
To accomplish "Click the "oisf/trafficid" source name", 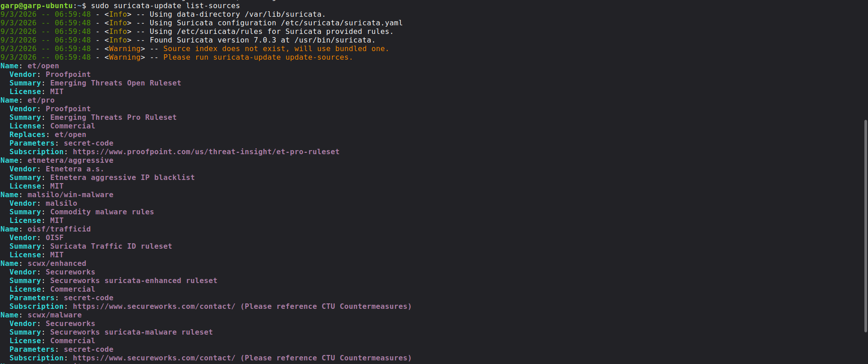I will pyautogui.click(x=59, y=229).
